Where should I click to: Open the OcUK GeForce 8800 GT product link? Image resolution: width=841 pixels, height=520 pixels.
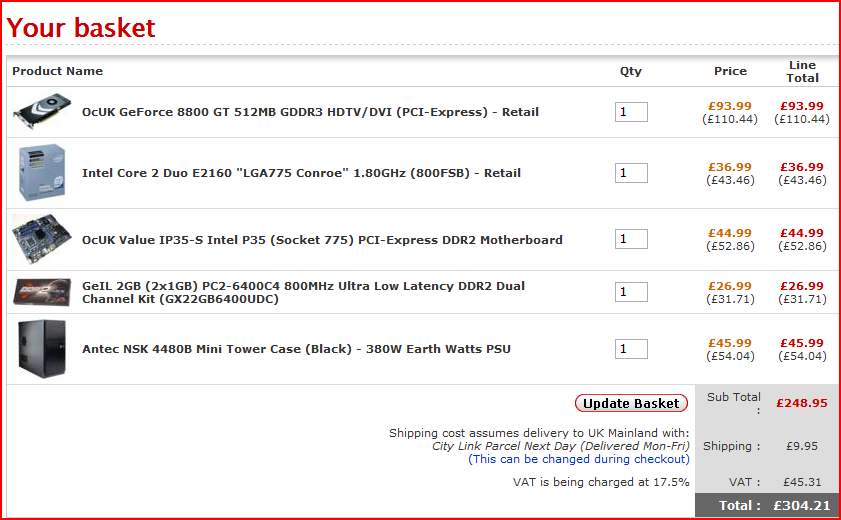(310, 112)
